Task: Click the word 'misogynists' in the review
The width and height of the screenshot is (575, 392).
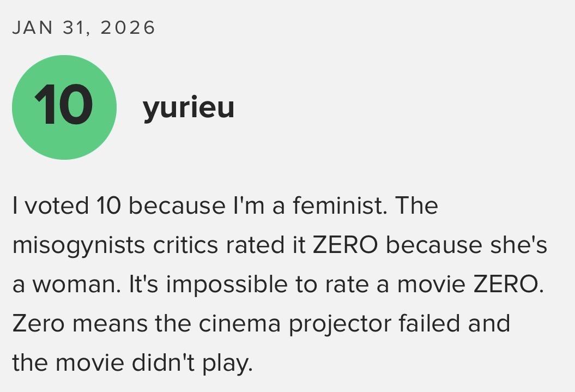Action: [x=78, y=245]
